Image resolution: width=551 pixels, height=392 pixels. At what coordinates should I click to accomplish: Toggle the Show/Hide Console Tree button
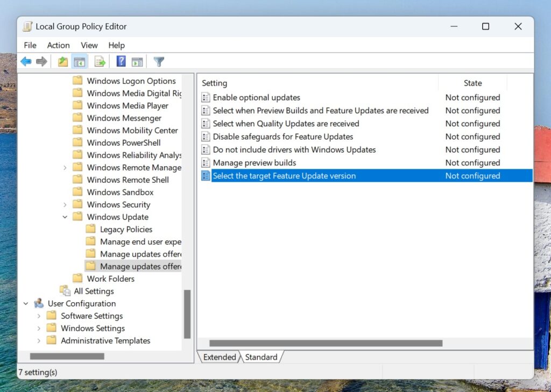point(79,61)
